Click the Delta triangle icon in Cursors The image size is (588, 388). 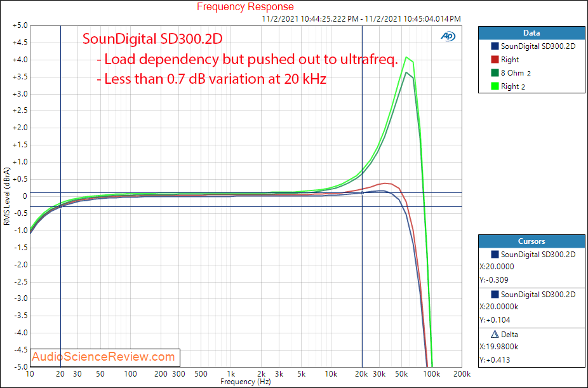[495, 334]
